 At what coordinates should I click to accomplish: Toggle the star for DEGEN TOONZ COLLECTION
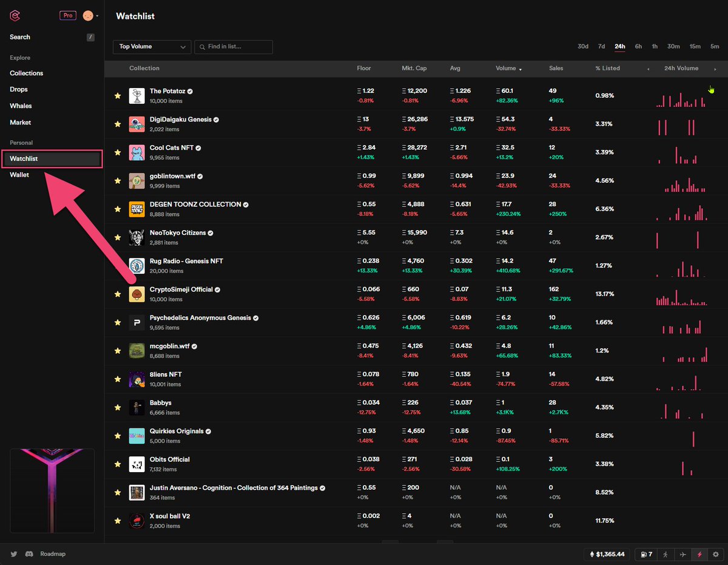[x=118, y=209]
